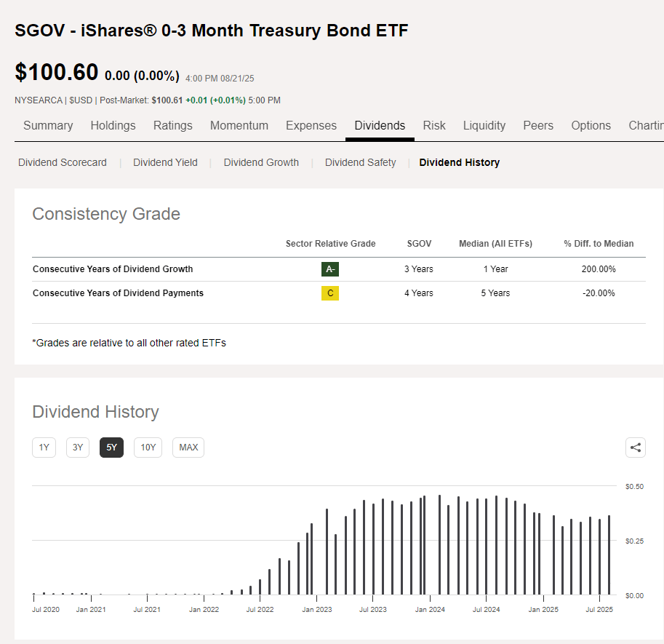Select the 3Y time range
This screenshot has width=664, height=644.
click(78, 448)
